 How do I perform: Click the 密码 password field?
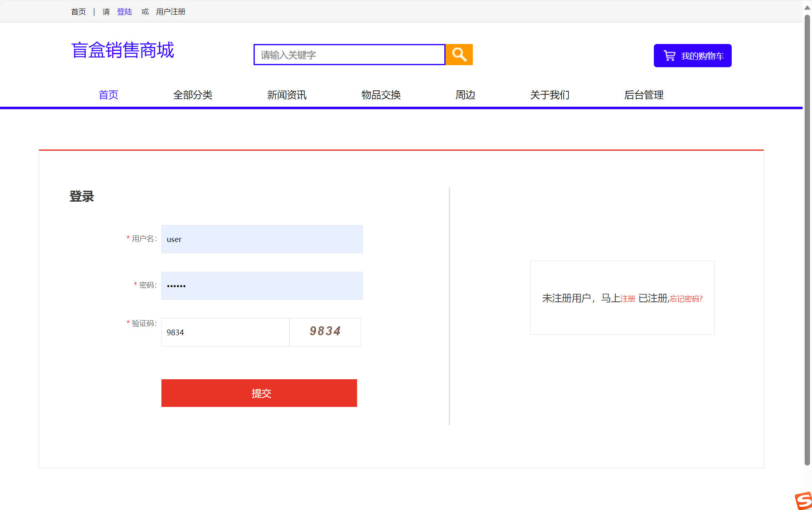pos(262,285)
